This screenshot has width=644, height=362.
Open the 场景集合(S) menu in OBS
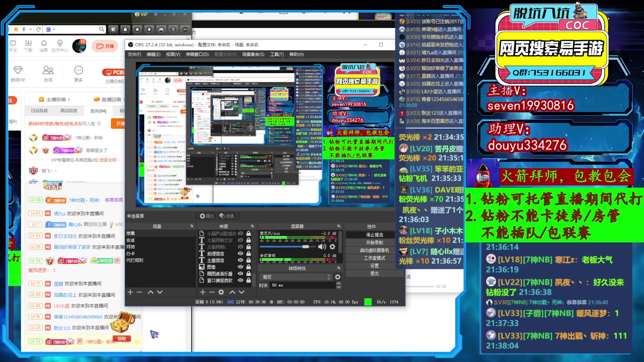253,54
